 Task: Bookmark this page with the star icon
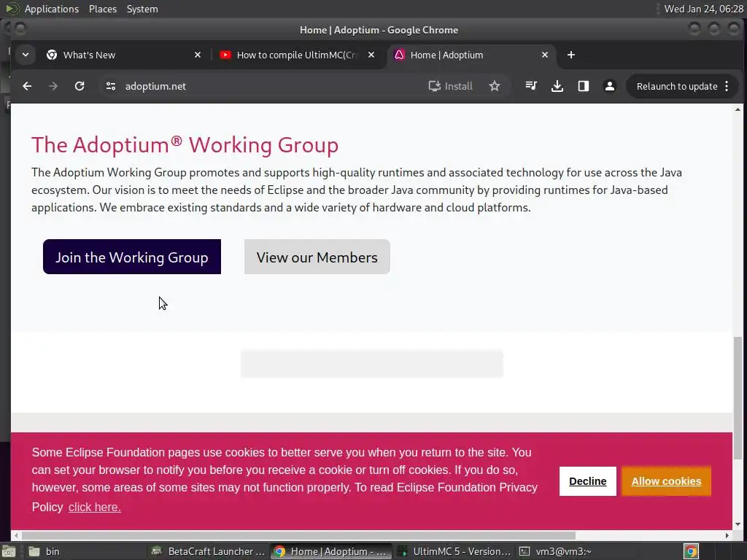click(495, 86)
